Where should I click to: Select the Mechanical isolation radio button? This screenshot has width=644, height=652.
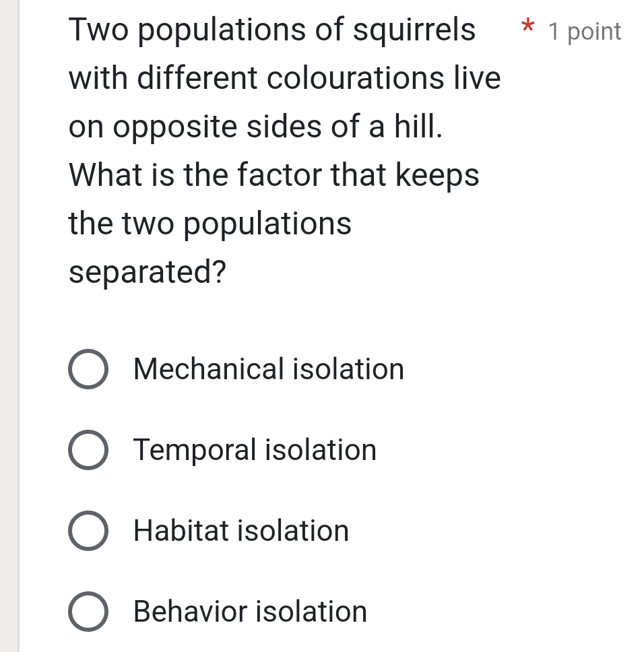coord(88,369)
